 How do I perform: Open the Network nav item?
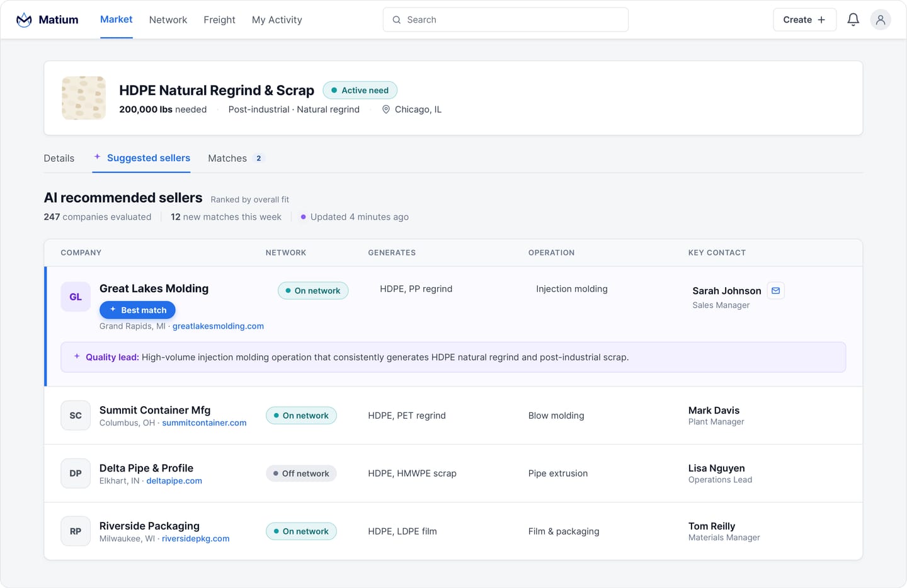(168, 20)
